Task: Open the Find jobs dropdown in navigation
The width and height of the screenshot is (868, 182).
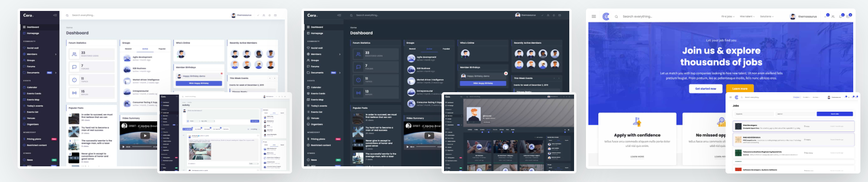Action: click(x=727, y=16)
